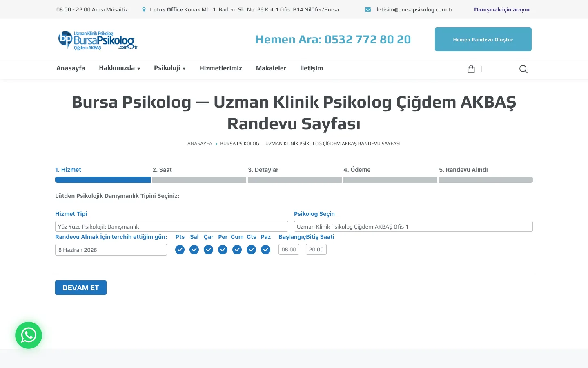Click the 3. Detaylar step label
This screenshot has width=588, height=368.
point(263,170)
